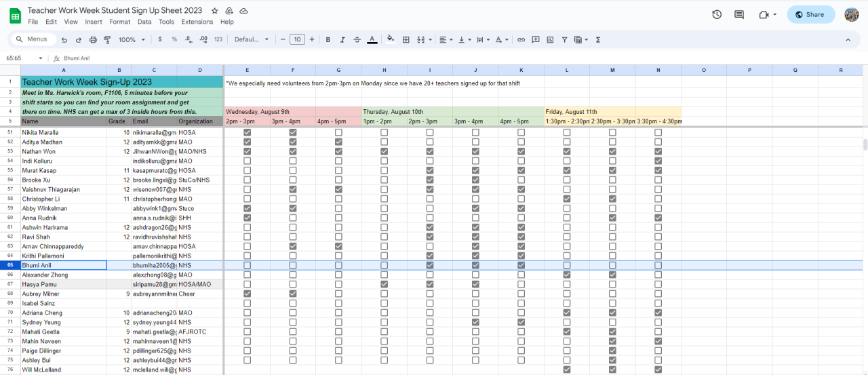This screenshot has height=375, width=868.
Task: Apply strikethrough formatting
Action: [x=357, y=40]
